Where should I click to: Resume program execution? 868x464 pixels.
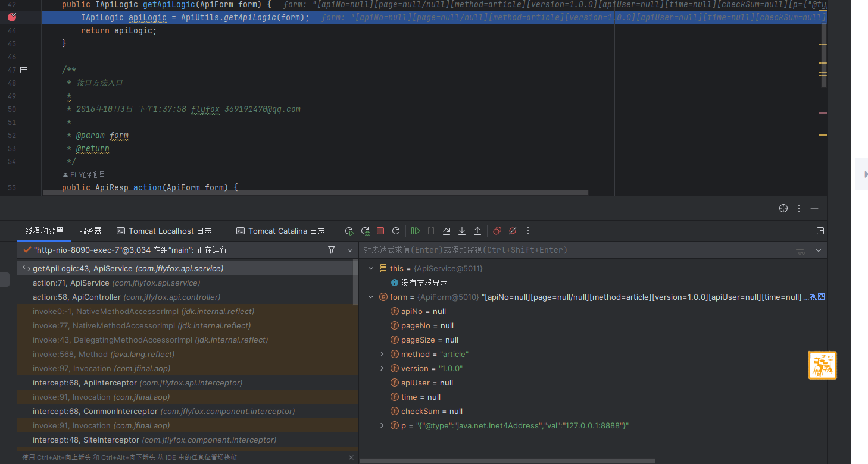416,231
